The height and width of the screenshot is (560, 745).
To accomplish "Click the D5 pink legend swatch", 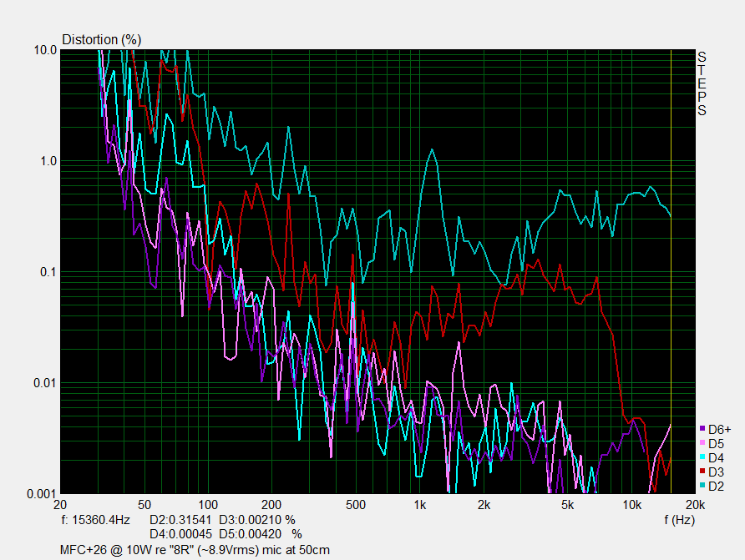I will click(x=702, y=443).
